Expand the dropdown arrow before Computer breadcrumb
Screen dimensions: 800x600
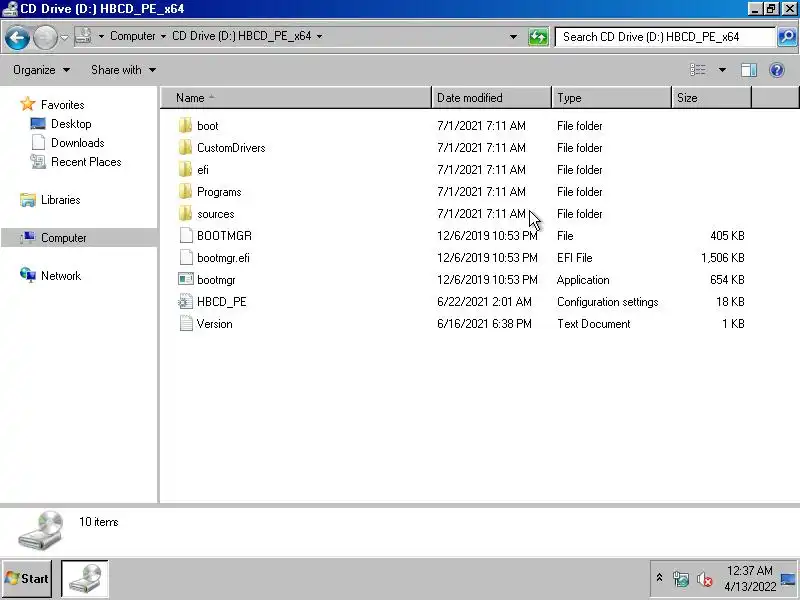coord(101,36)
